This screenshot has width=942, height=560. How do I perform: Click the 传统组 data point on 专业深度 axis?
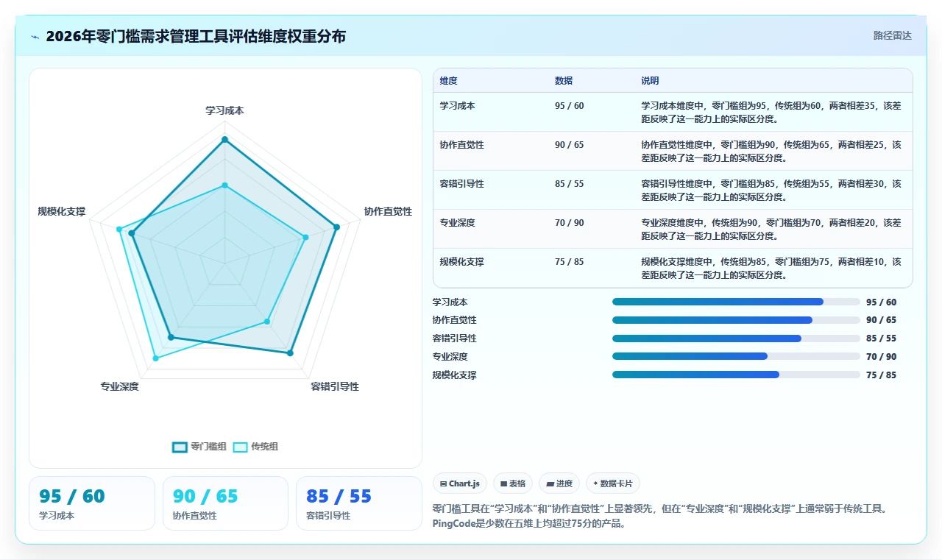pyautogui.click(x=155, y=358)
